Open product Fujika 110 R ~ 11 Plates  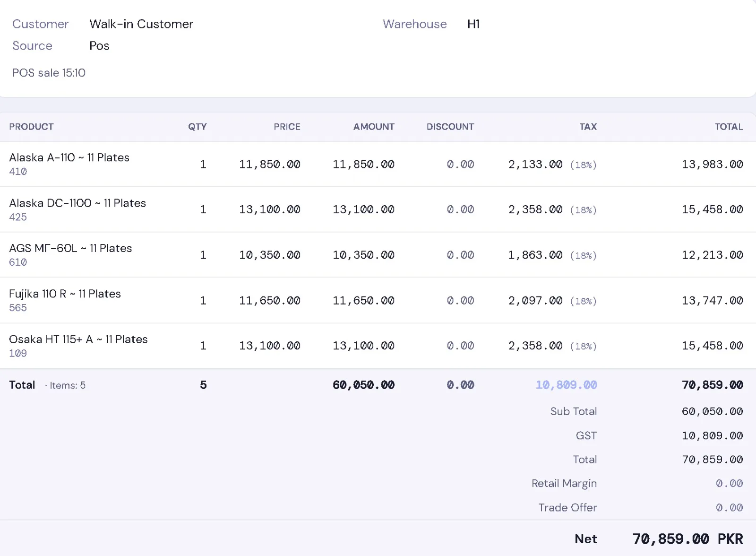pos(65,294)
